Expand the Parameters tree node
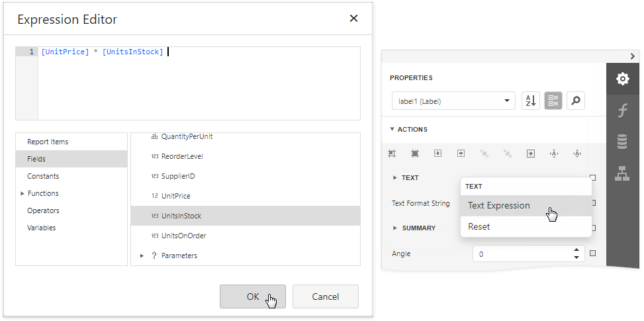Screen dimensions: 644x321 (142, 255)
